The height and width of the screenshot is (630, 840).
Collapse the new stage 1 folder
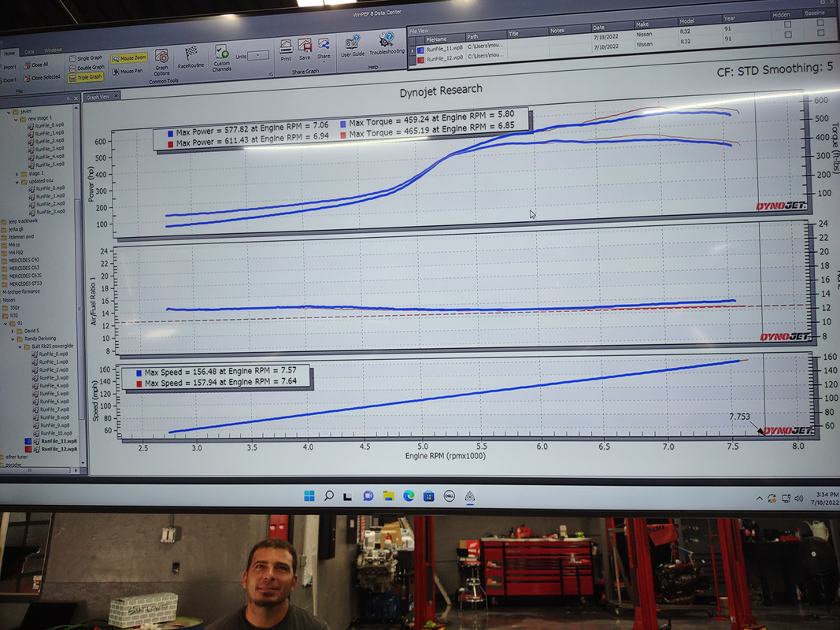16,120
